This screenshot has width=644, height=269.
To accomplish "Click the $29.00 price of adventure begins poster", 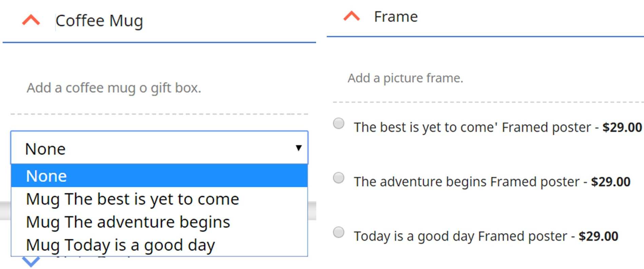I will pyautogui.click(x=610, y=182).
